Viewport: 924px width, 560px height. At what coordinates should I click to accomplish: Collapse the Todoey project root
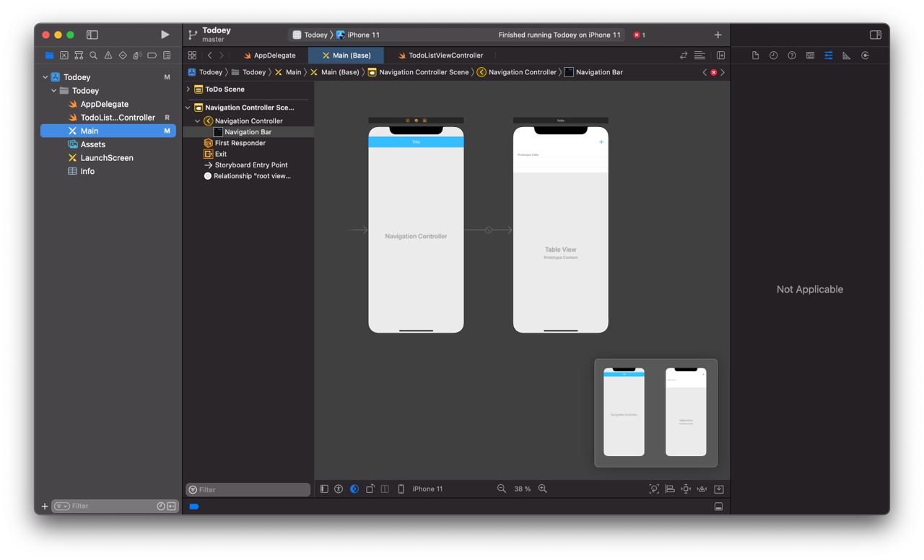(x=45, y=77)
